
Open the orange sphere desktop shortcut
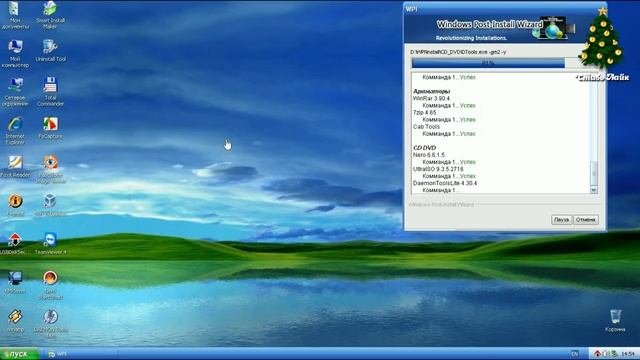point(50,285)
